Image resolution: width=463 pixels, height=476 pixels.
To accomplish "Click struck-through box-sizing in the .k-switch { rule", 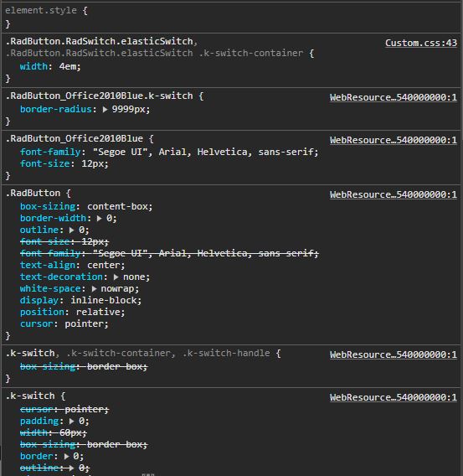I will point(84,445).
